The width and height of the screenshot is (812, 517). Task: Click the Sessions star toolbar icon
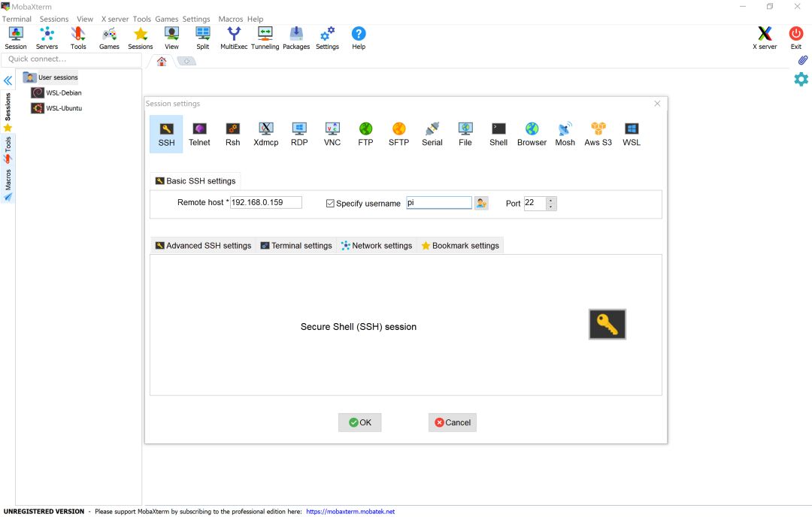(x=141, y=38)
